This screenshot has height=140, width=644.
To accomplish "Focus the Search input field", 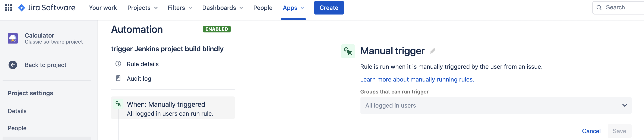I will (x=619, y=8).
